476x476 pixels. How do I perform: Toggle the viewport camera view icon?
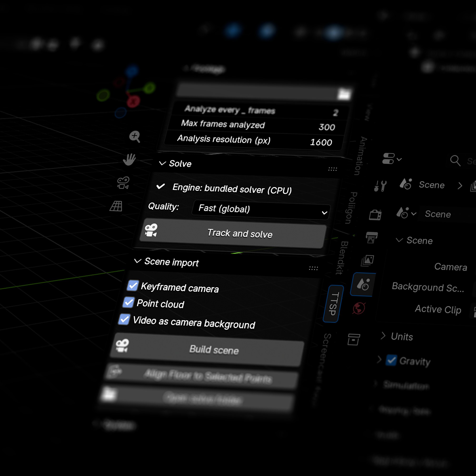click(x=123, y=183)
